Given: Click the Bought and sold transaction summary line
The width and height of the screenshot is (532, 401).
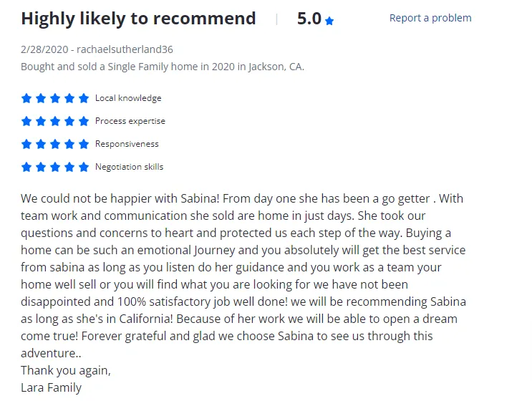Looking at the screenshot, I should (x=163, y=67).
